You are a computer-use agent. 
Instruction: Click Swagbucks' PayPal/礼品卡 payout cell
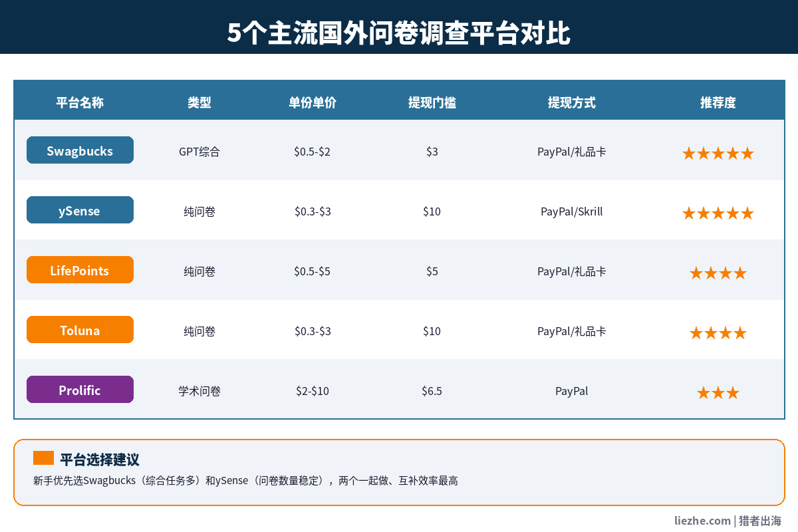[x=572, y=152]
